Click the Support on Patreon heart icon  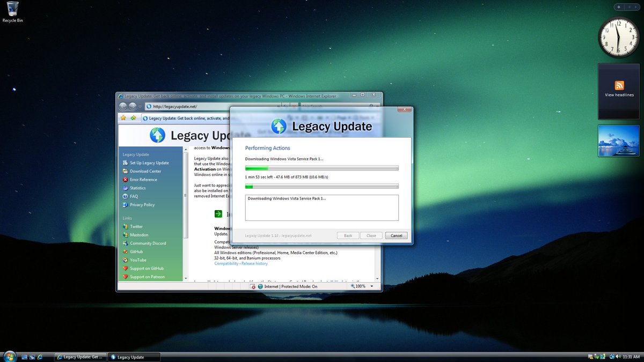(x=126, y=277)
